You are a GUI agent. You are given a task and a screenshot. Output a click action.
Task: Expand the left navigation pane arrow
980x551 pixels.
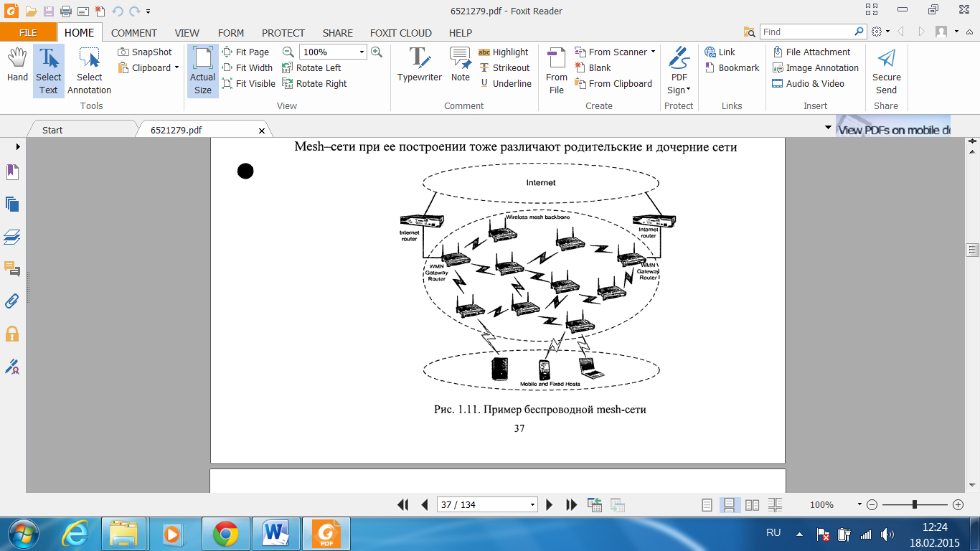point(18,146)
